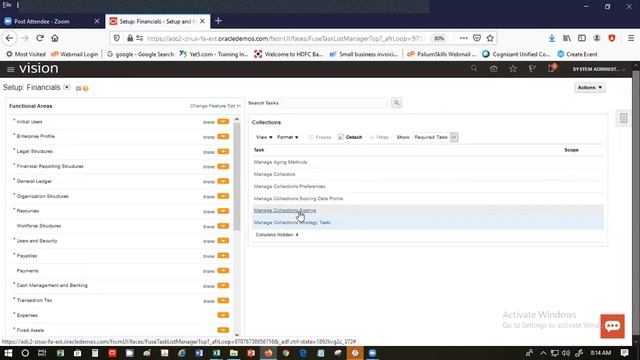640x360 pixels.
Task: Reload the page with refresh icon
Action: point(40,38)
